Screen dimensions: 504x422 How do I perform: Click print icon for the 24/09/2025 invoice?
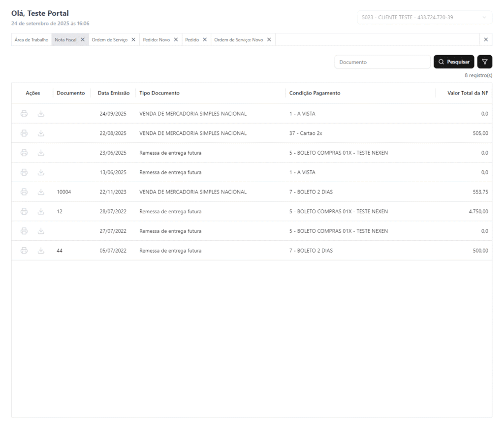24,114
